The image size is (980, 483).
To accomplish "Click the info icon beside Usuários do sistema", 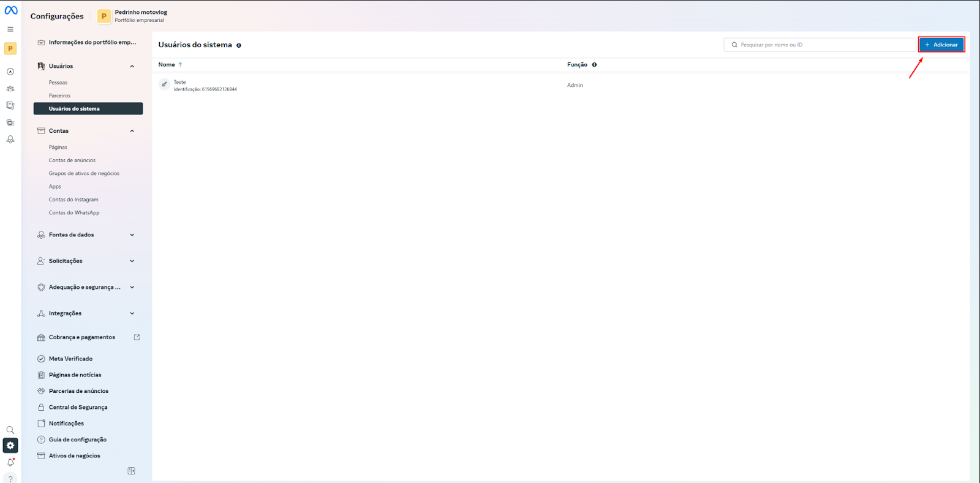I will (239, 45).
